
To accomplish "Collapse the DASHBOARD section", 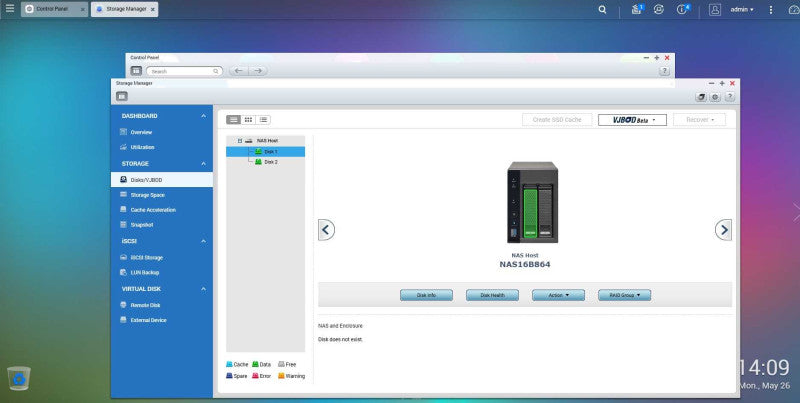I will (x=204, y=116).
